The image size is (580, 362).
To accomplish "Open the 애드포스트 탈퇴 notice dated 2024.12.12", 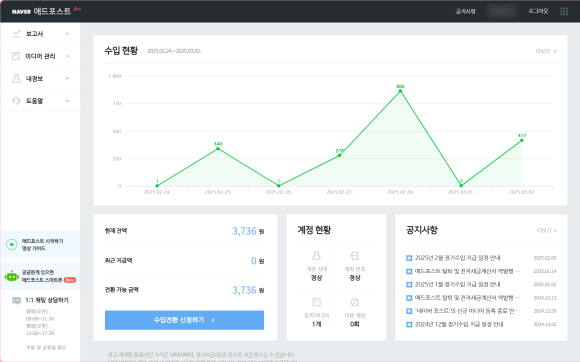I will coord(467,298).
